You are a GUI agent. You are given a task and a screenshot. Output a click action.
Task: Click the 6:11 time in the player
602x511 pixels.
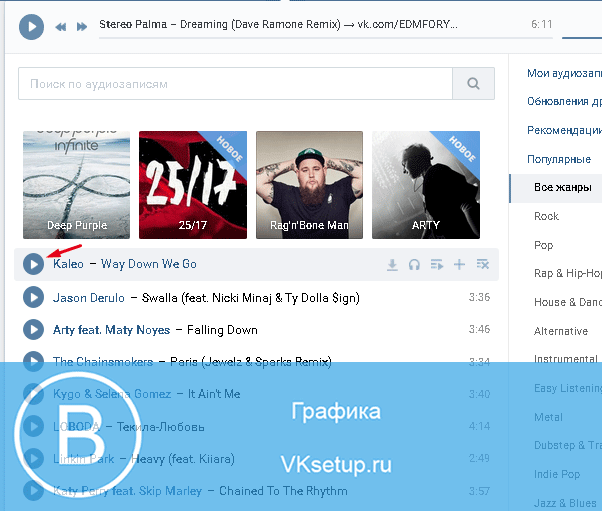pos(542,25)
